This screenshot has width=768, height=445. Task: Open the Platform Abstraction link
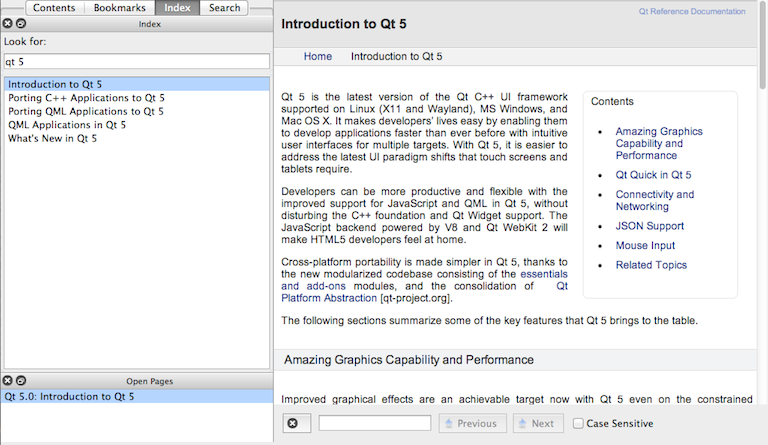[329, 298]
